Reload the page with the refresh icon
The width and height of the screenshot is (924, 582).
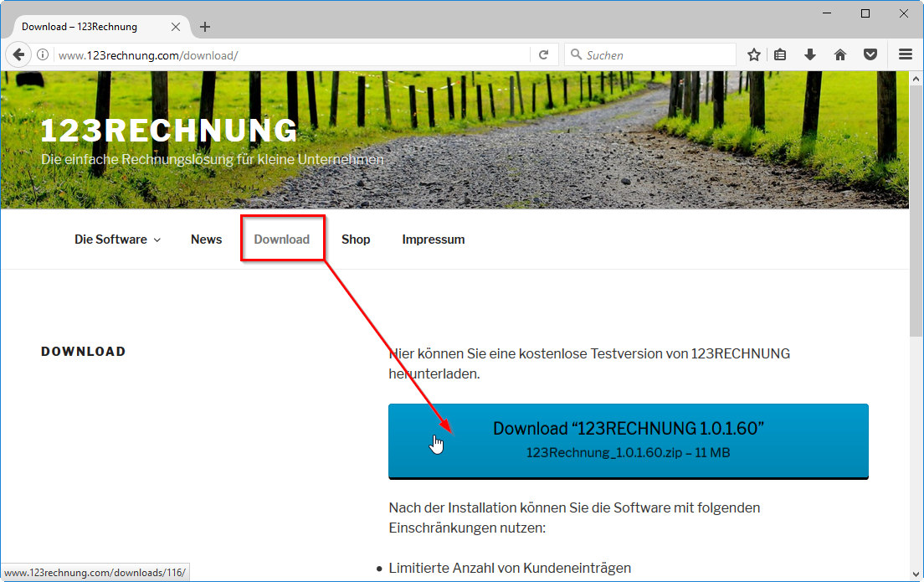point(544,54)
